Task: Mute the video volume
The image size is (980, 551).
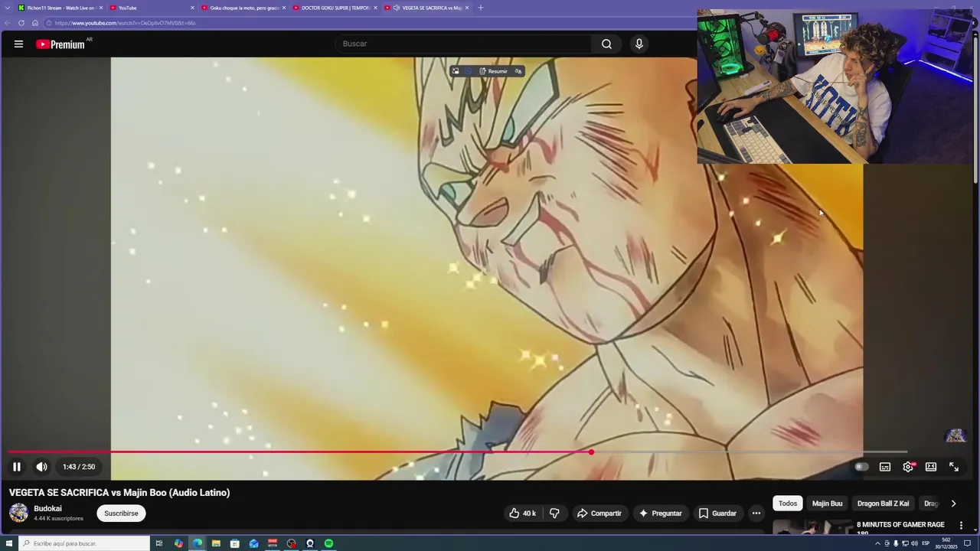Action: (41, 467)
